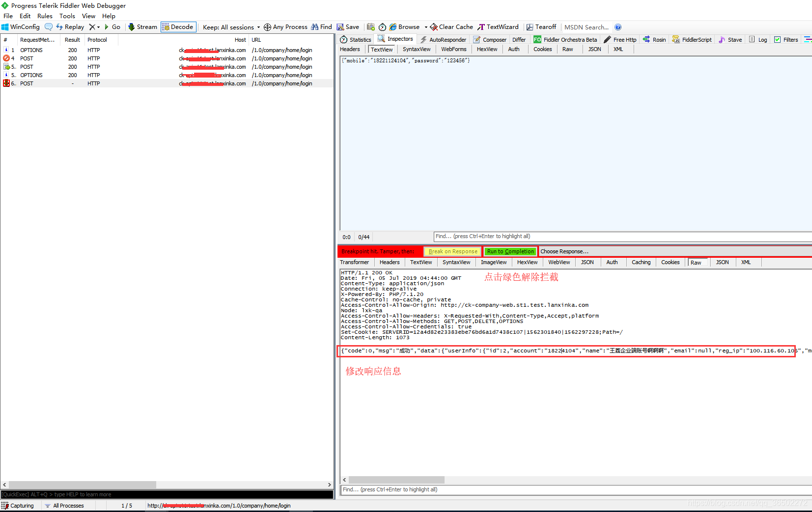The image size is (812, 512).
Task: Click the Remove sessions X icon
Action: pos(92,27)
